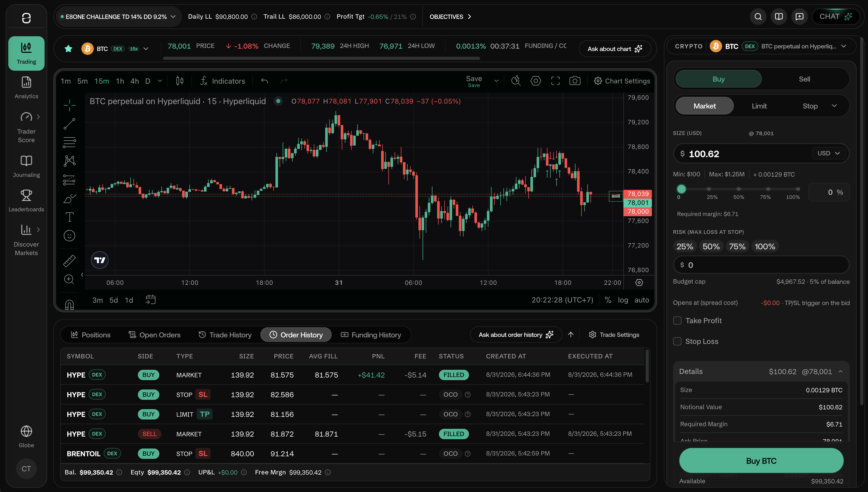Undo the last chart action
The image size is (868, 492).
point(264,81)
